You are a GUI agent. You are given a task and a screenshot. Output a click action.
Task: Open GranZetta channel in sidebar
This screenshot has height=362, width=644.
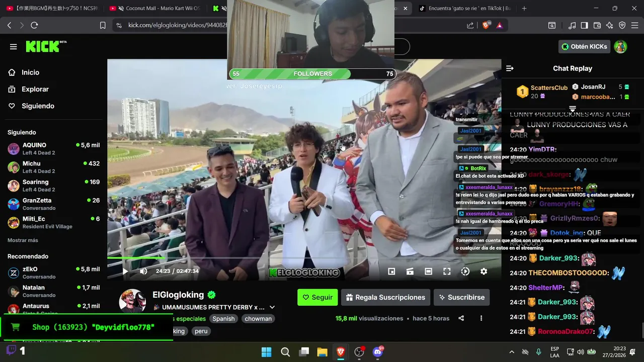pos(53,204)
